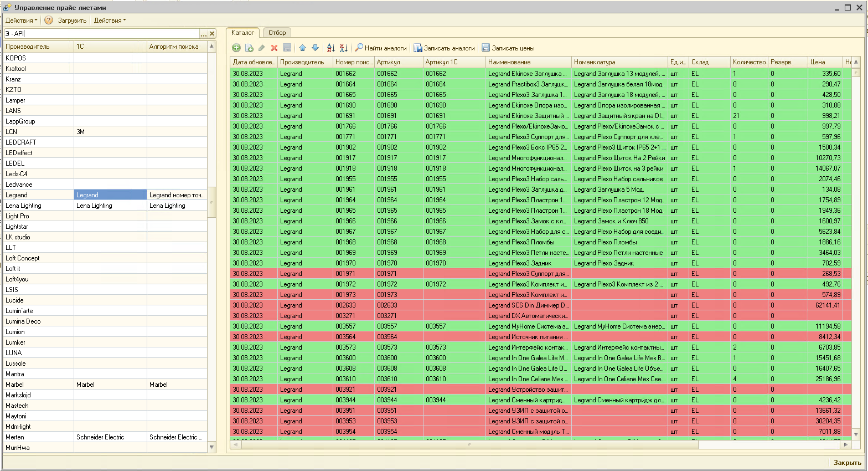
Task: Click the pencil edit row icon
Action: coord(262,48)
